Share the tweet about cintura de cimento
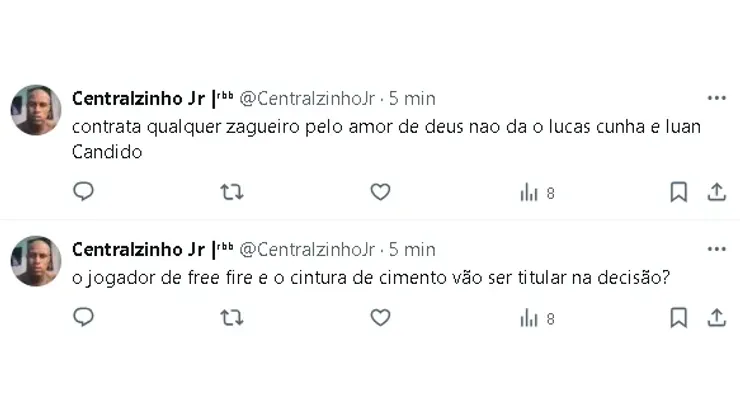The image size is (740, 416). point(716,318)
